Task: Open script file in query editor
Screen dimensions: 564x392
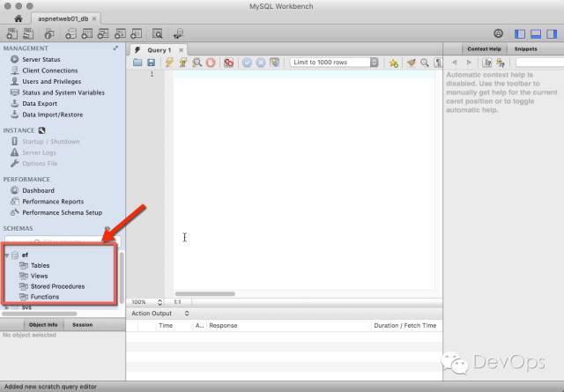Action: [x=137, y=63]
